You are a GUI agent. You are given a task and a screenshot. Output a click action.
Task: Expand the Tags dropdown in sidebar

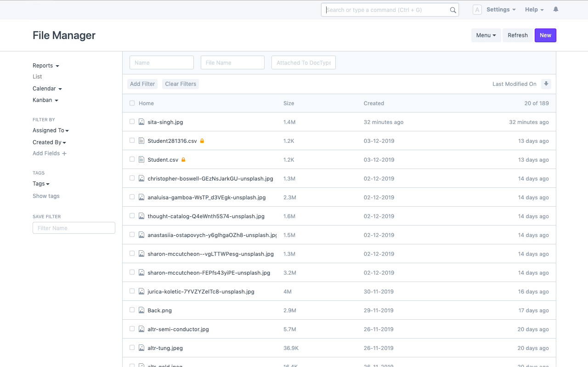click(x=41, y=184)
